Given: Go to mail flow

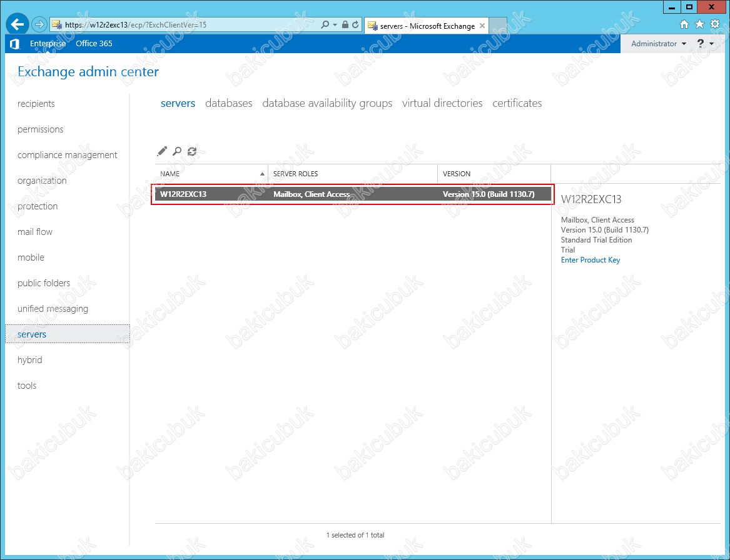Looking at the screenshot, I should pyautogui.click(x=35, y=232).
